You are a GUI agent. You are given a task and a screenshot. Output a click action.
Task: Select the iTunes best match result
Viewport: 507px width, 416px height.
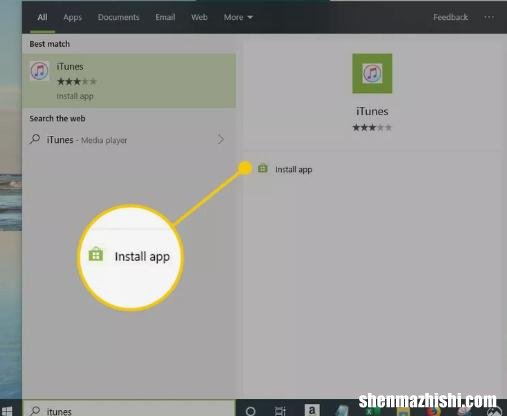[129, 81]
